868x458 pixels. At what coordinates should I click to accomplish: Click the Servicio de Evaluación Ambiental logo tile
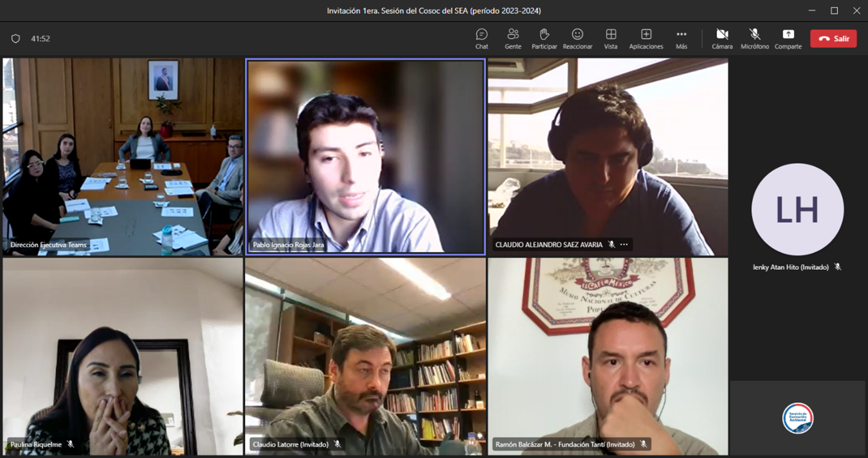[797, 418]
